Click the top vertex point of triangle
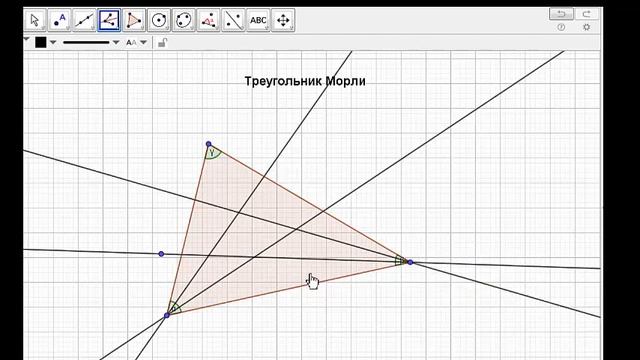 point(209,144)
